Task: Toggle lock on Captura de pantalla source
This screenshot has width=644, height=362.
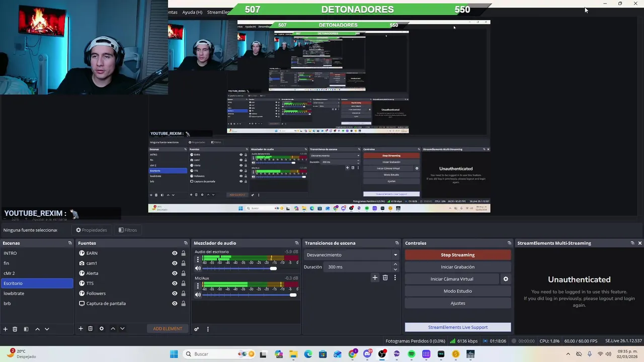Action: click(184, 304)
